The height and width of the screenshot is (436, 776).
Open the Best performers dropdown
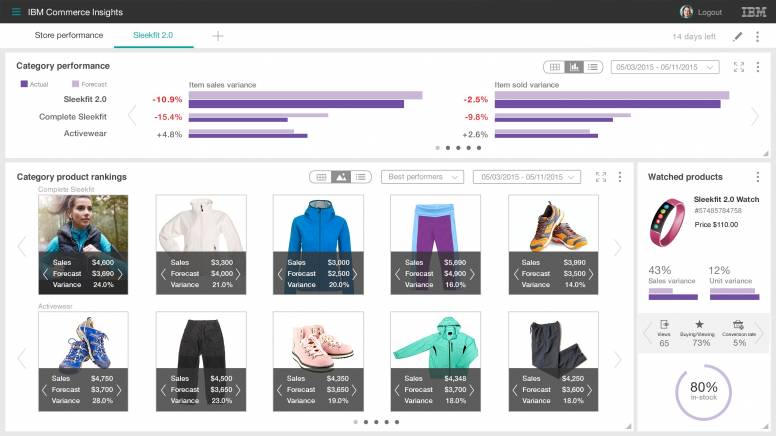pyautogui.click(x=422, y=177)
